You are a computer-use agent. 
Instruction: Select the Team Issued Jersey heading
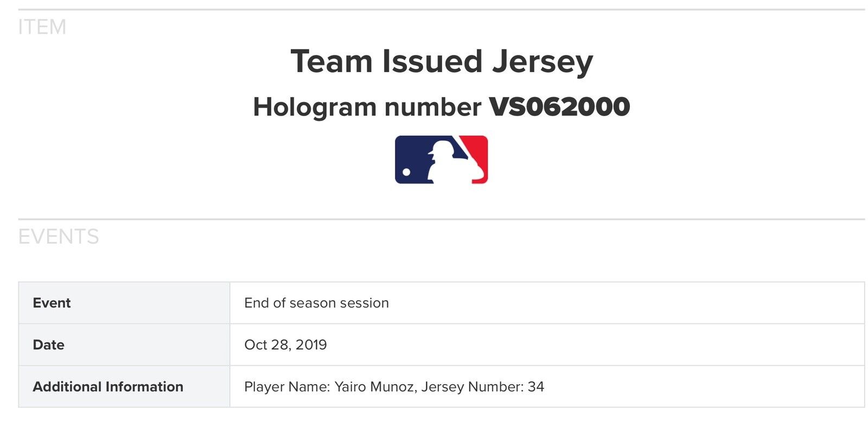coord(442,61)
